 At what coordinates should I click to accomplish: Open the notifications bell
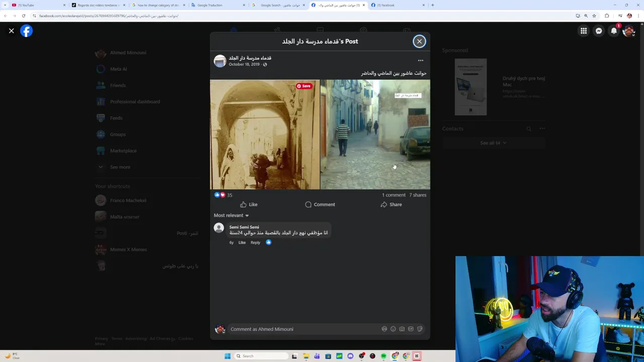click(x=614, y=31)
